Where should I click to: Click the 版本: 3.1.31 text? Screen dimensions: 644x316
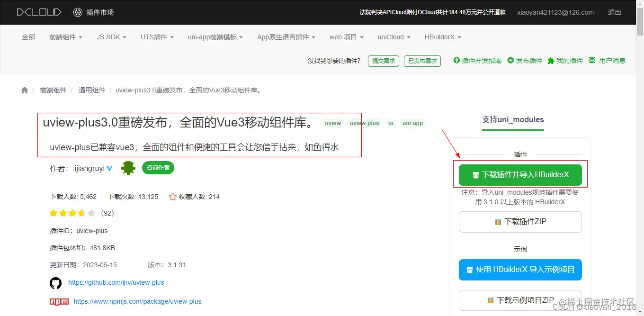[x=167, y=265]
